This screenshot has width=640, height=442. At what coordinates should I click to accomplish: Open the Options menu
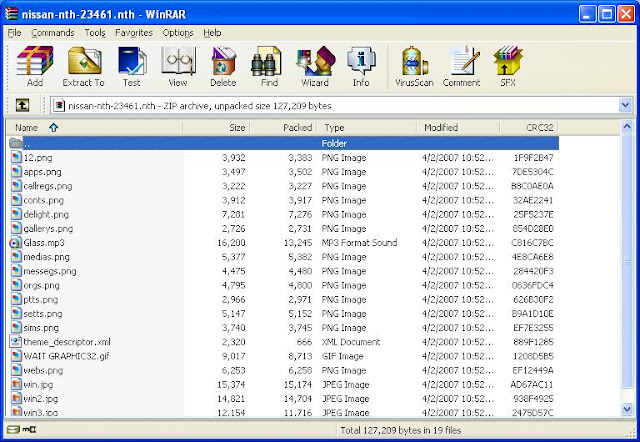tap(178, 33)
